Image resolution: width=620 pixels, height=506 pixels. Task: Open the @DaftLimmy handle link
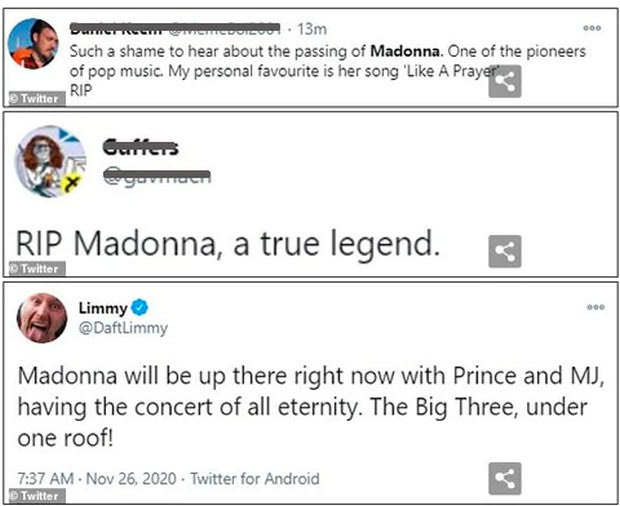click(123, 328)
